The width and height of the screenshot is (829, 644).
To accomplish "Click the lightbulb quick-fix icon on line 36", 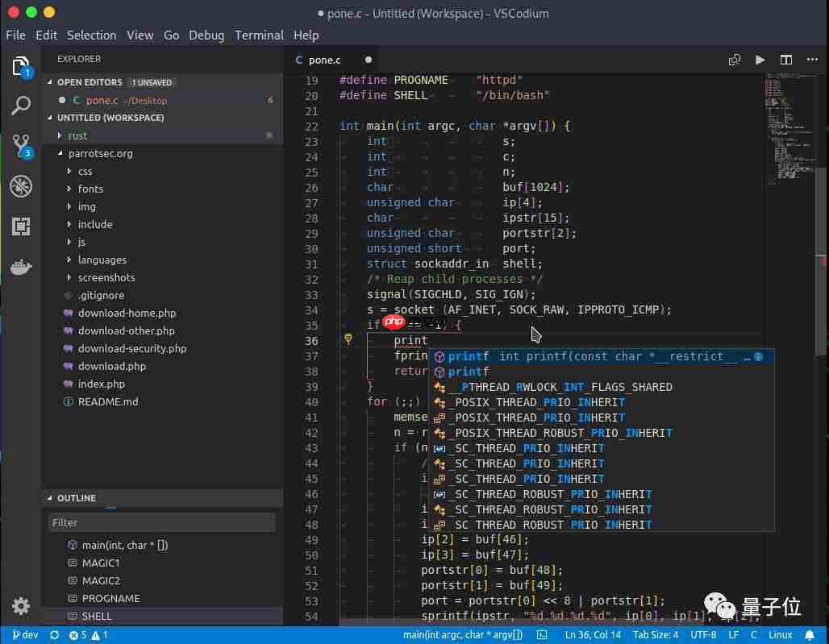I will pos(348,339).
